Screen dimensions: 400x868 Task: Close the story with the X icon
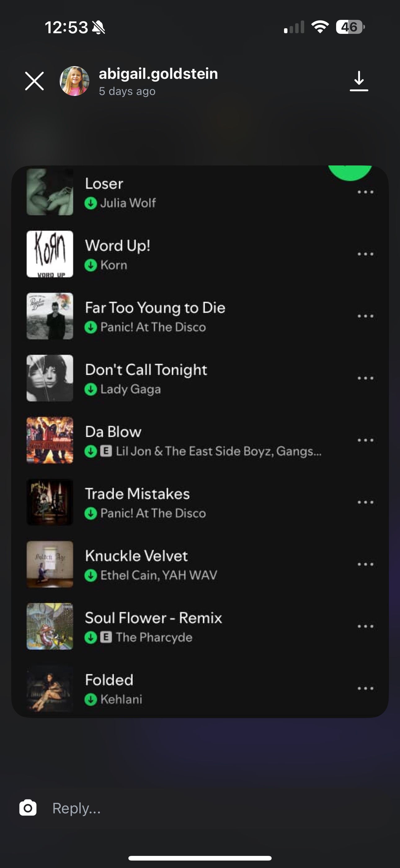34,81
